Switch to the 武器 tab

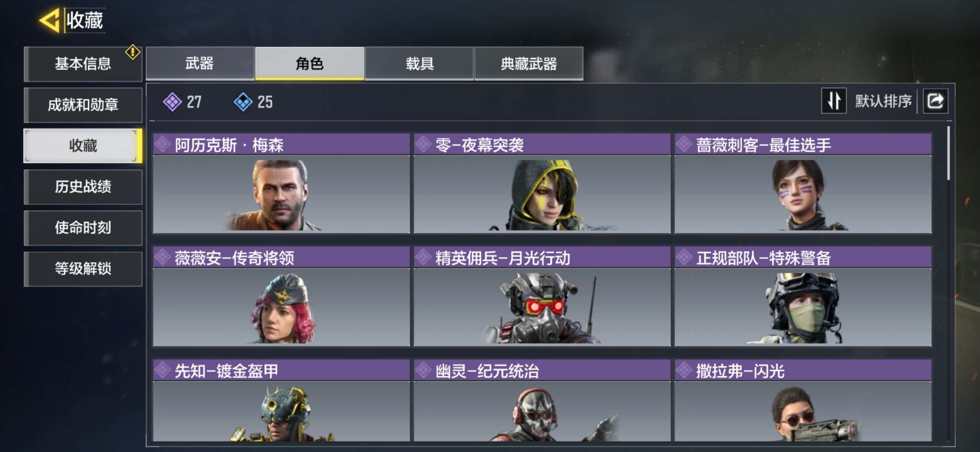(x=200, y=64)
